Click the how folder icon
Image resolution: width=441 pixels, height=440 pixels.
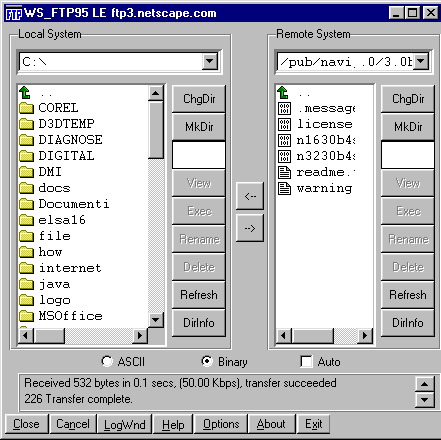[x=26, y=252]
